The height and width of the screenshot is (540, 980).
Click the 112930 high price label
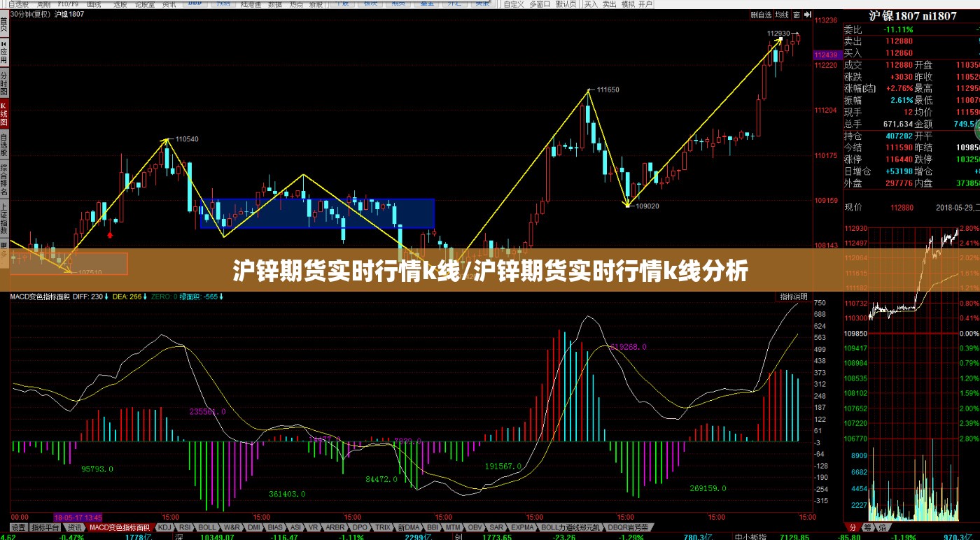(778, 33)
